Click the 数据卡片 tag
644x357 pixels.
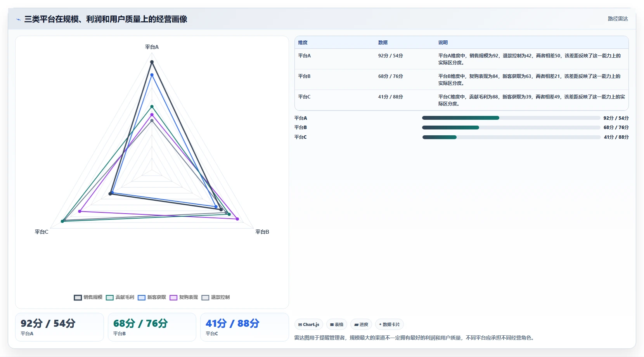390,324
